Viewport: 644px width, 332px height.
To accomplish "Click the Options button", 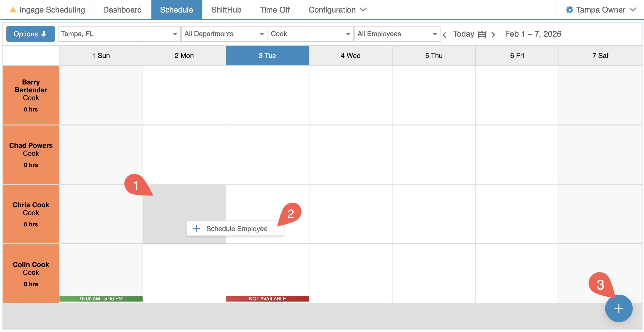I will click(30, 34).
